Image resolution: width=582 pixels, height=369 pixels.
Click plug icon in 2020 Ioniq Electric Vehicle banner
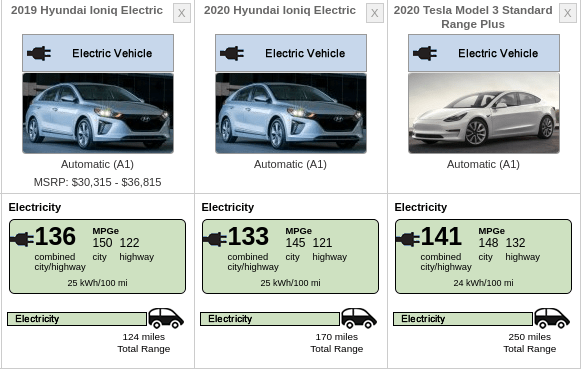(232, 53)
